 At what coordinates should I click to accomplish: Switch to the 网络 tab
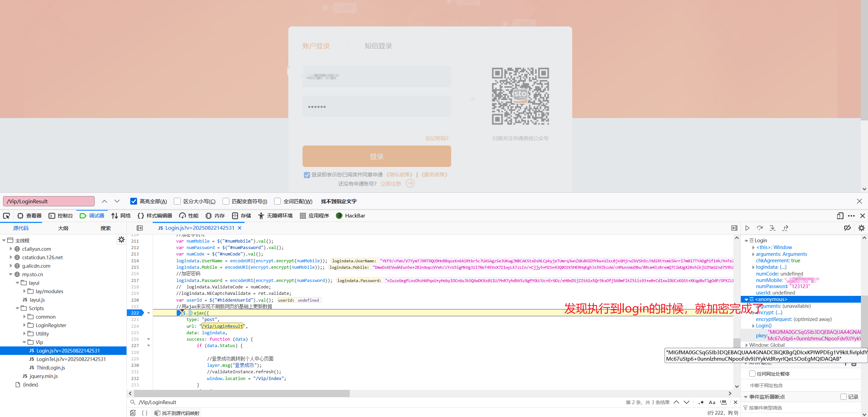(121, 216)
